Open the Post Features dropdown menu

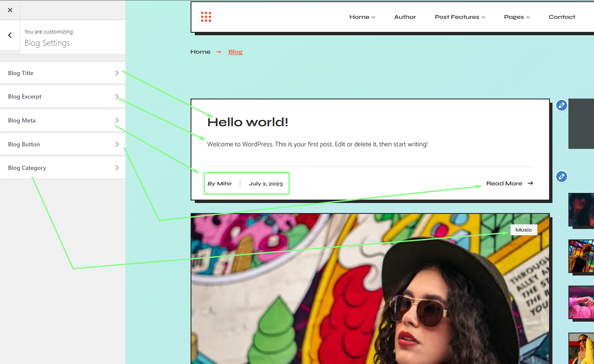(460, 17)
